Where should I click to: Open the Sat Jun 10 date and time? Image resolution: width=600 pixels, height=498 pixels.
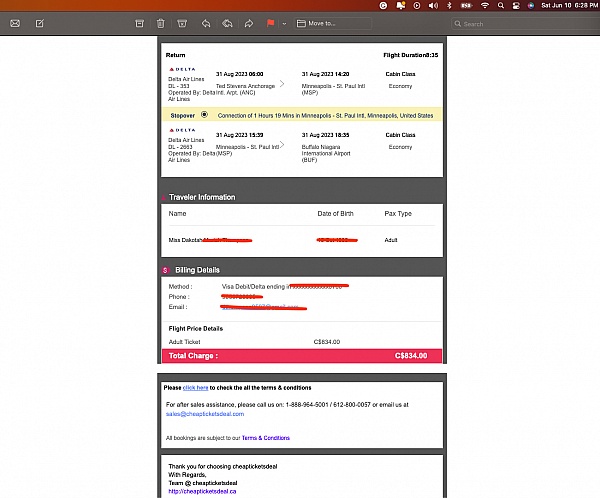pos(569,5)
